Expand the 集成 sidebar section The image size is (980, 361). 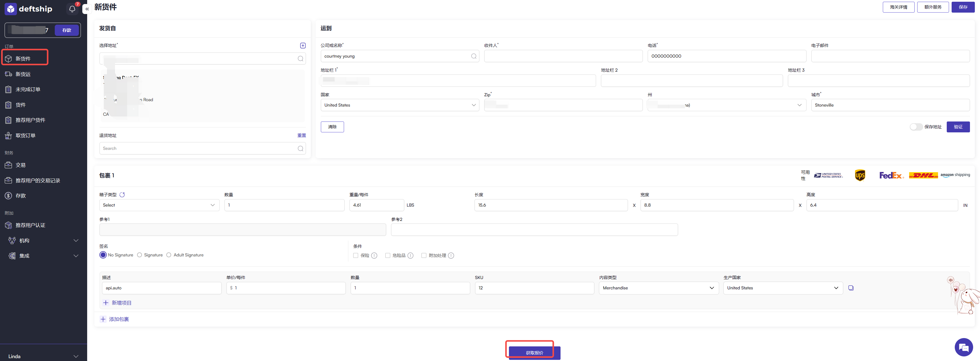pyautogui.click(x=43, y=256)
